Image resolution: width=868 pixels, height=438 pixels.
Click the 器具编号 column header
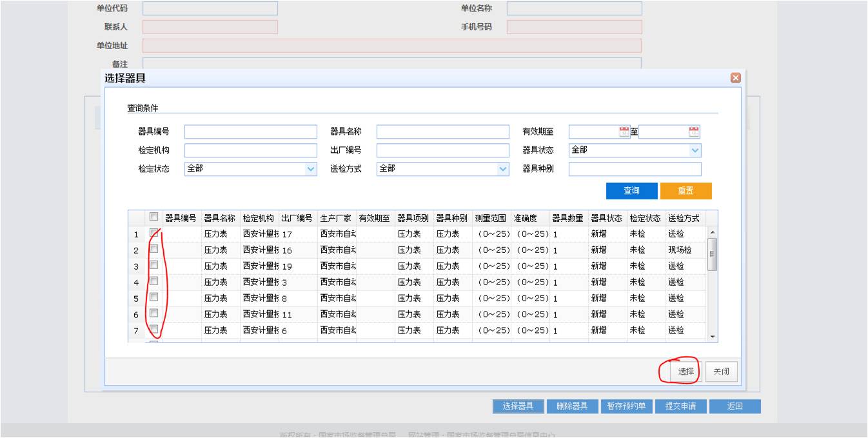pyautogui.click(x=181, y=218)
